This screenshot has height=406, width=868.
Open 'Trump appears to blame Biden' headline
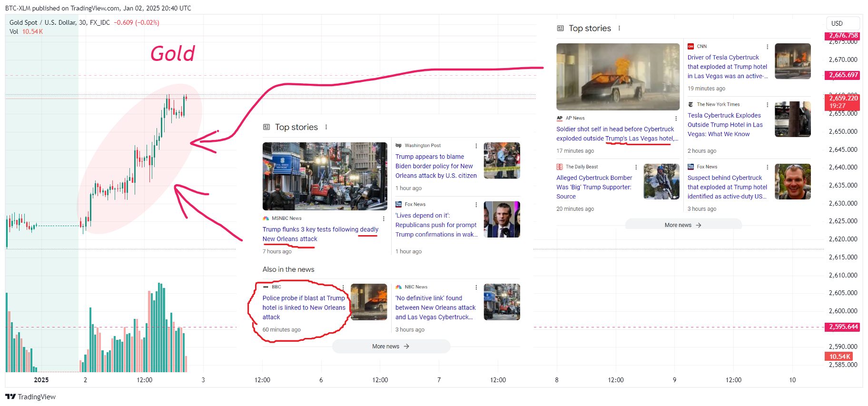[436, 166]
